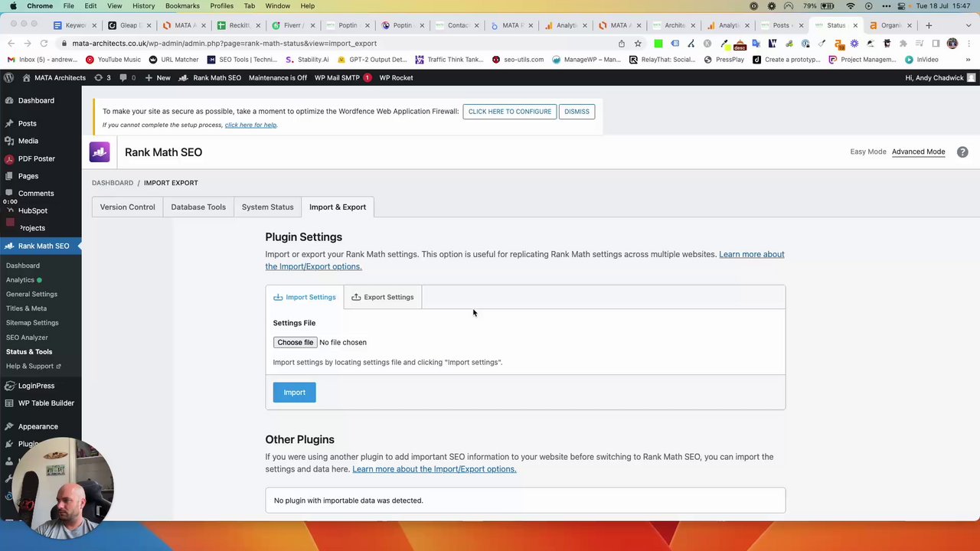The height and width of the screenshot is (551, 980).
Task: Open the Media library icon in sidebar
Action: click(x=9, y=141)
